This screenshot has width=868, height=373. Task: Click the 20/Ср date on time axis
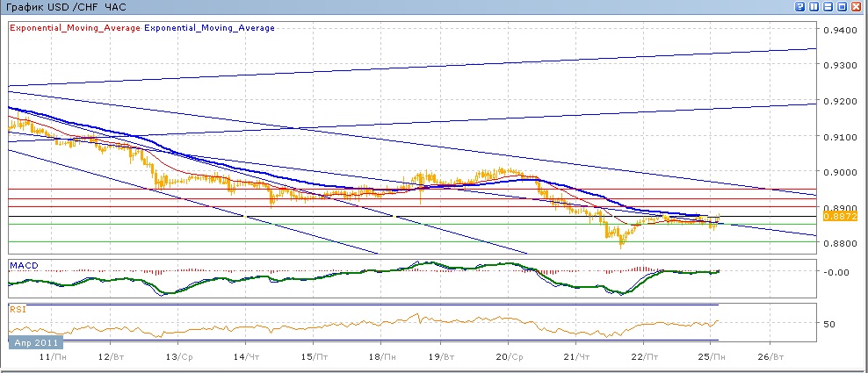point(510,357)
